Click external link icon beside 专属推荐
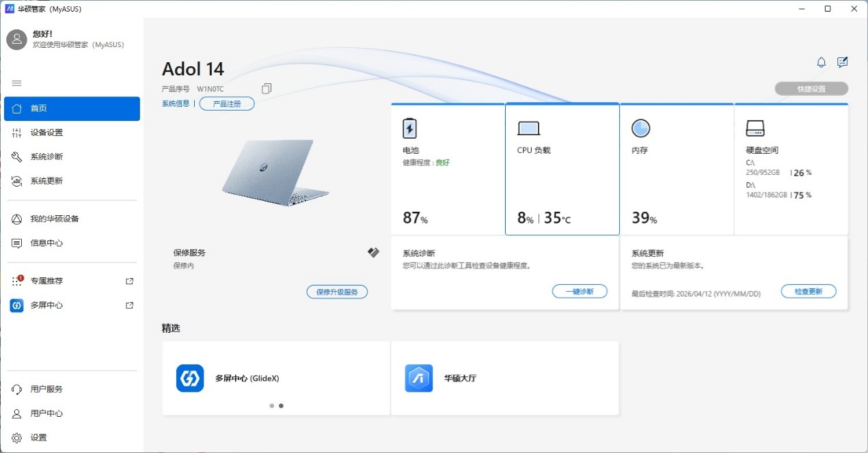The height and width of the screenshot is (453, 868). coord(130,281)
